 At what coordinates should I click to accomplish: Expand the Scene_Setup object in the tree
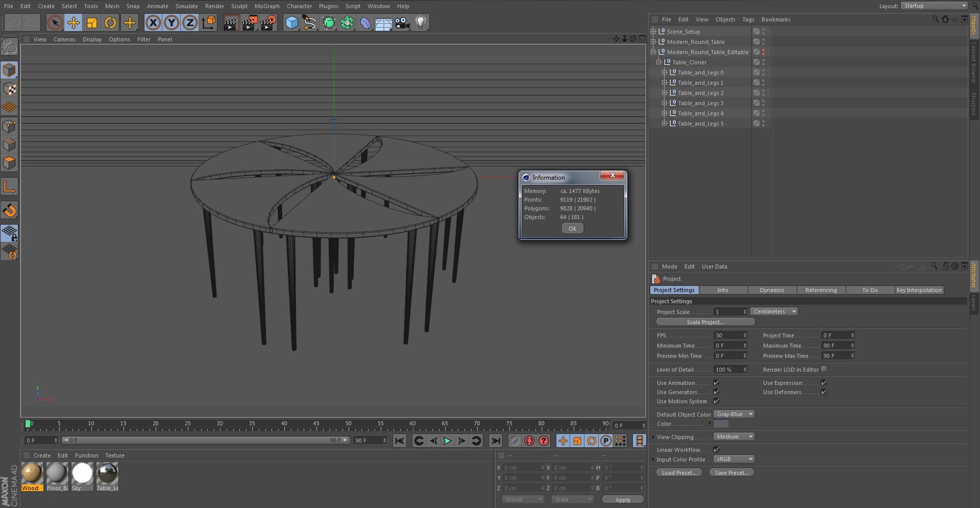pos(653,32)
